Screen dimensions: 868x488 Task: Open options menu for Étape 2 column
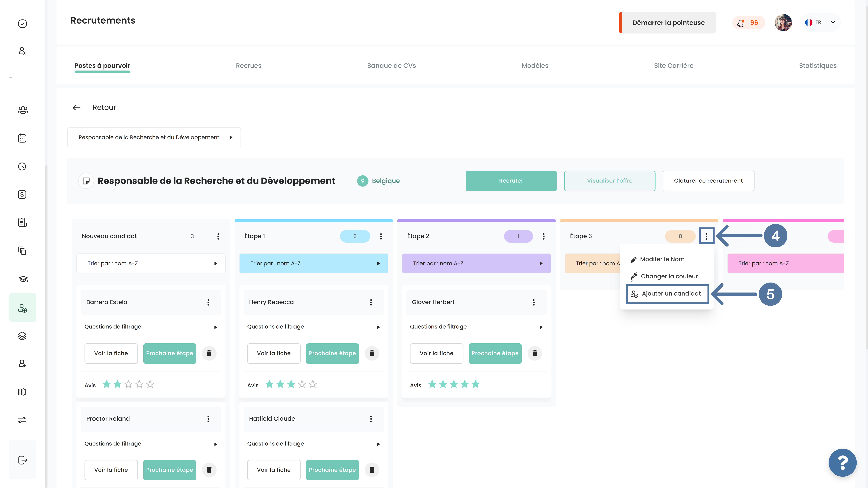pyautogui.click(x=544, y=236)
